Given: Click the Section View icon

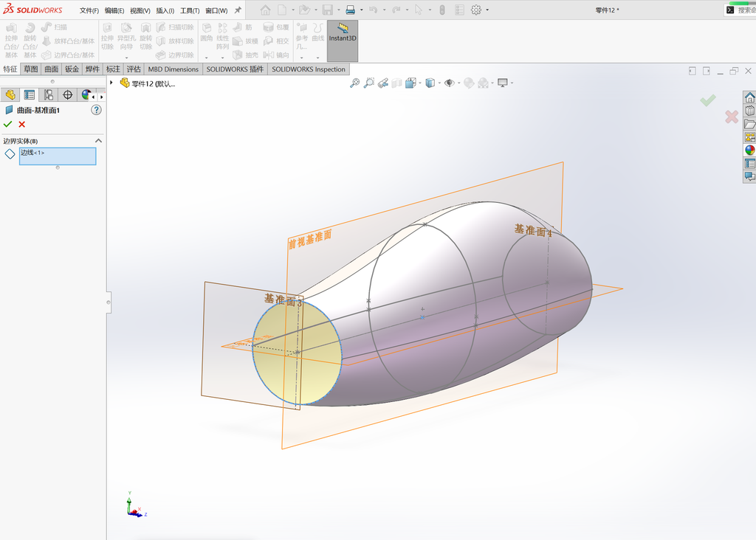Looking at the screenshot, I should point(396,83).
